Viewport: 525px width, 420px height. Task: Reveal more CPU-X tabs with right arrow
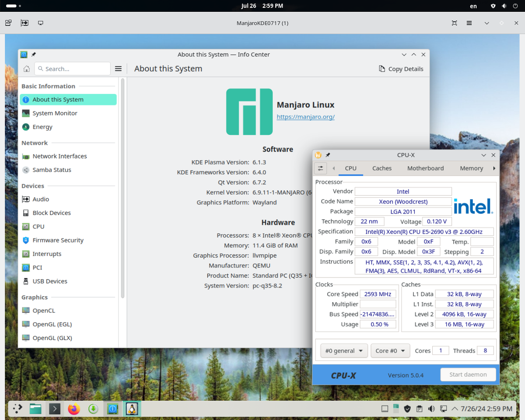pyautogui.click(x=494, y=168)
